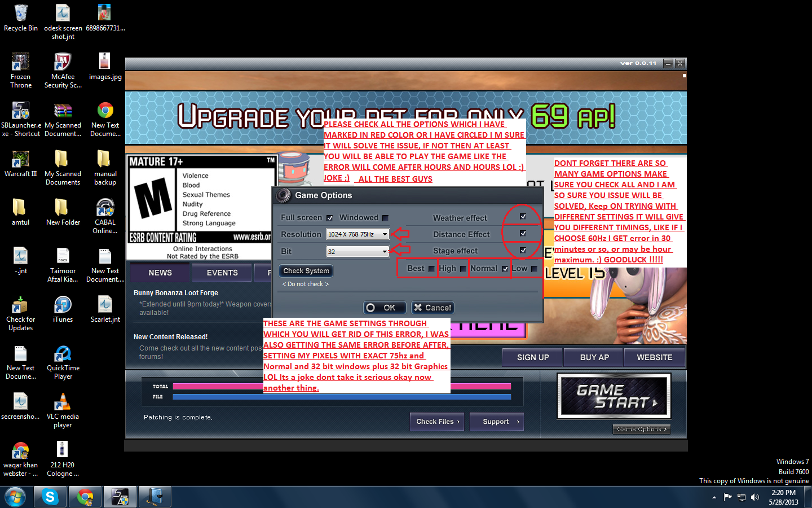Launch the CABAL Online desktop icon
This screenshot has height=508, width=812.
(105, 216)
